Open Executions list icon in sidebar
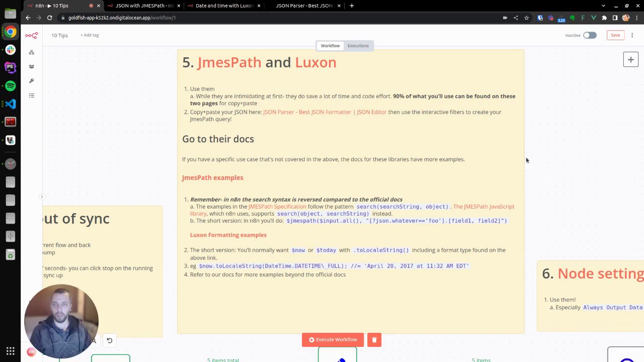Image resolution: width=644 pixels, height=362 pixels. (x=31, y=96)
